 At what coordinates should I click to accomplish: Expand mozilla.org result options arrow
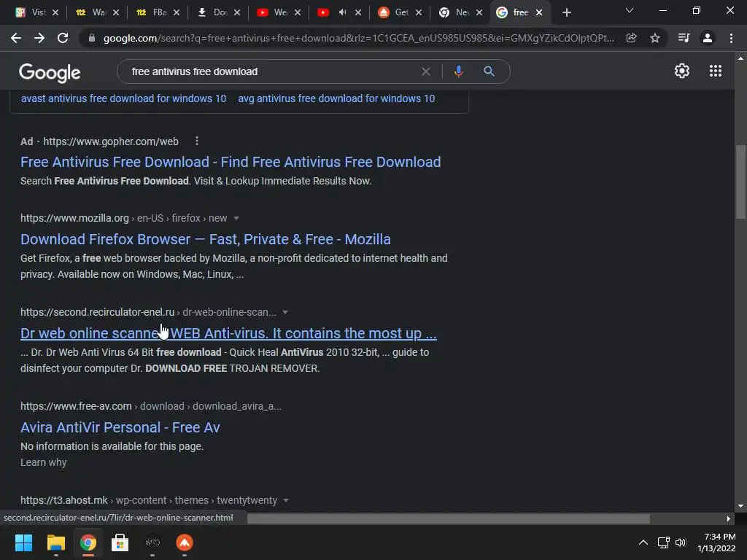pyautogui.click(x=236, y=219)
